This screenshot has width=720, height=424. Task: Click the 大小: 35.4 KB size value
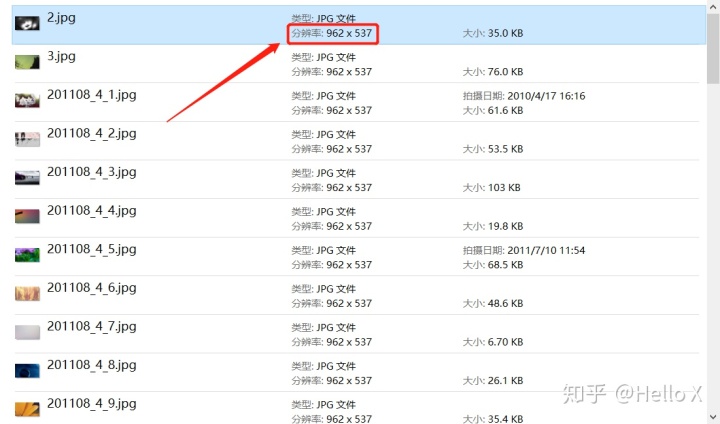coord(493,418)
